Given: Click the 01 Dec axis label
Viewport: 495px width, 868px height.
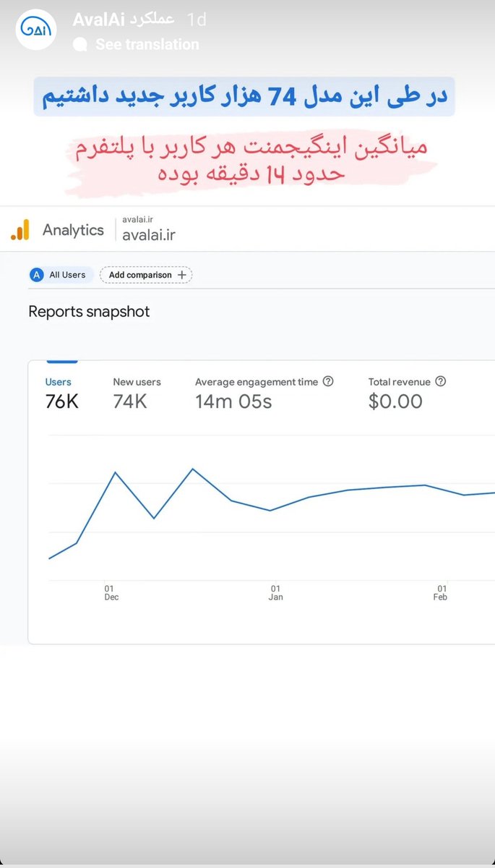Looking at the screenshot, I should coord(111,593).
